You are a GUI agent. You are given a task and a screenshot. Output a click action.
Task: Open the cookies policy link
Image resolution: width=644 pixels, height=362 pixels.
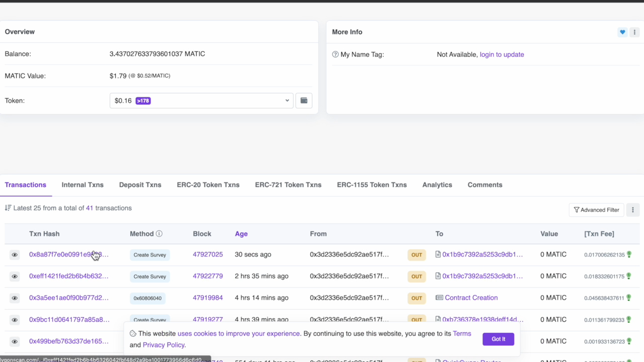click(239, 333)
